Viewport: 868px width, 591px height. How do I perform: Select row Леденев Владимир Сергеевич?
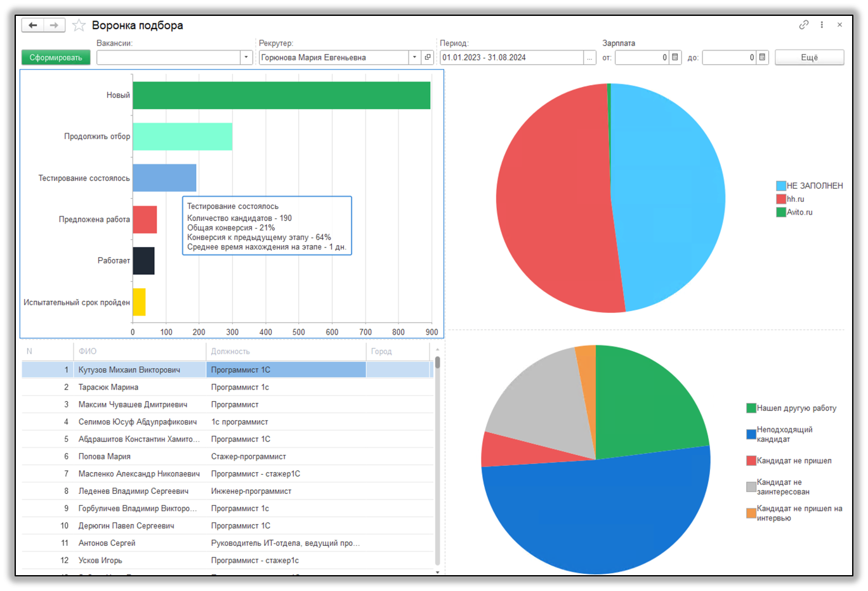pyautogui.click(x=228, y=491)
